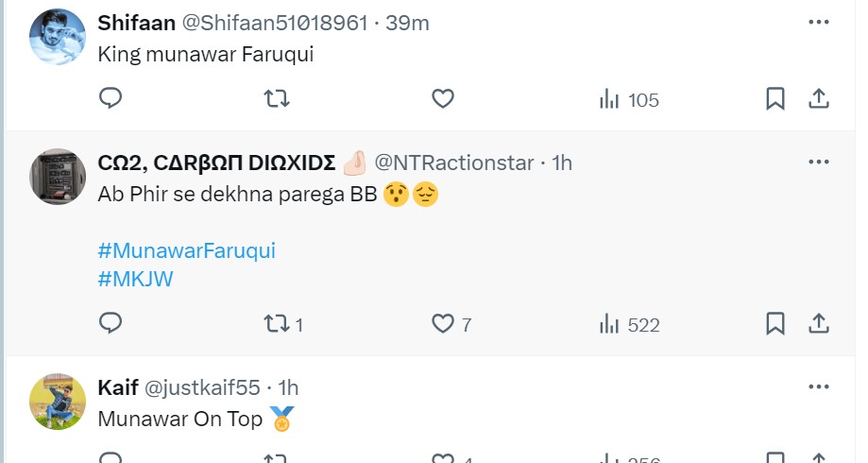Share the NTRactionstar tweet
The image size is (868, 463).
(x=819, y=324)
